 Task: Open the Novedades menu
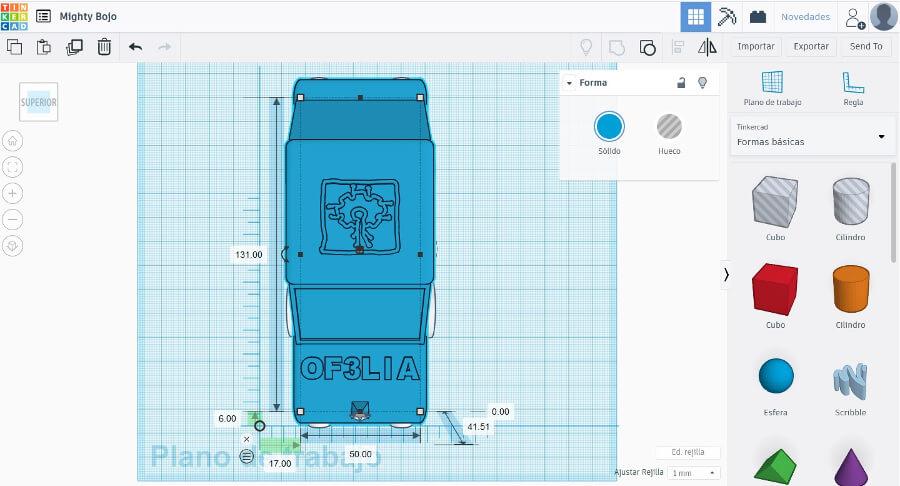805,16
